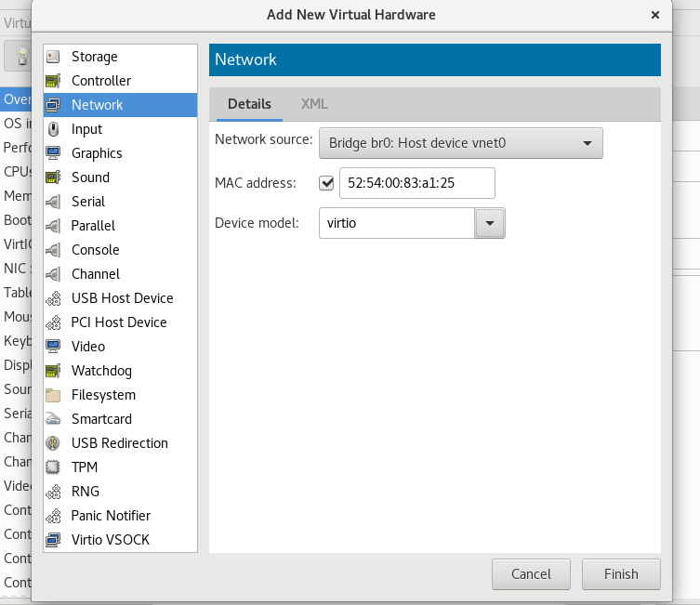700x605 pixels.
Task: Close the Add New Virtual Hardware dialog
Action: (654, 15)
